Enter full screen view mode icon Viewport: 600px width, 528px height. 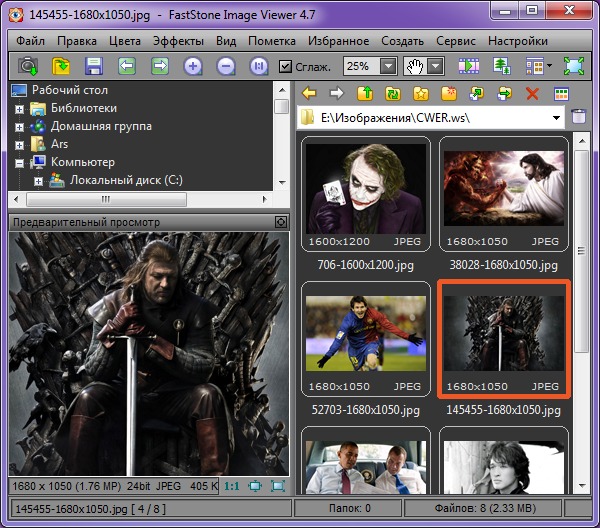[574, 66]
